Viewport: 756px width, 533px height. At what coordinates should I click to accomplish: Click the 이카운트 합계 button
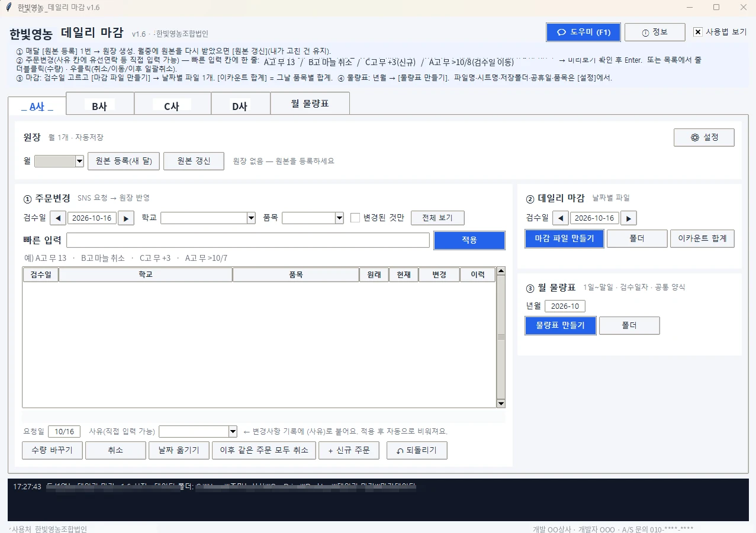(702, 239)
